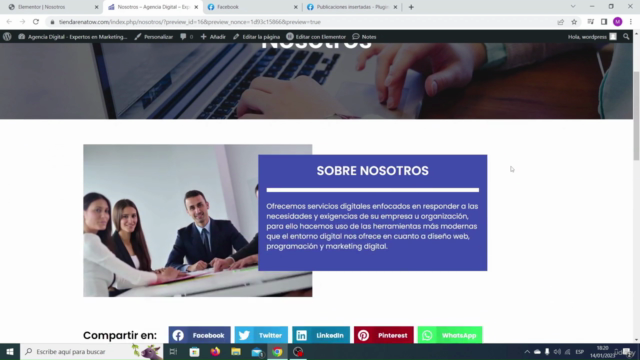Share on Twitter button
Screen dimensions: 640x360
[x=261, y=335]
